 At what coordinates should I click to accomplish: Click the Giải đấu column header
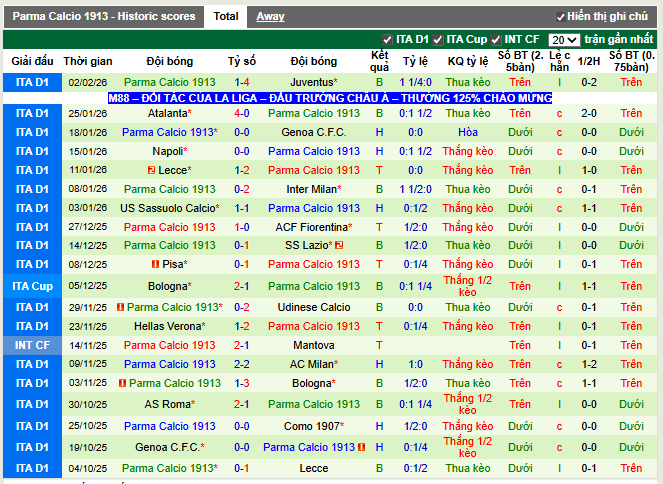click(x=33, y=61)
